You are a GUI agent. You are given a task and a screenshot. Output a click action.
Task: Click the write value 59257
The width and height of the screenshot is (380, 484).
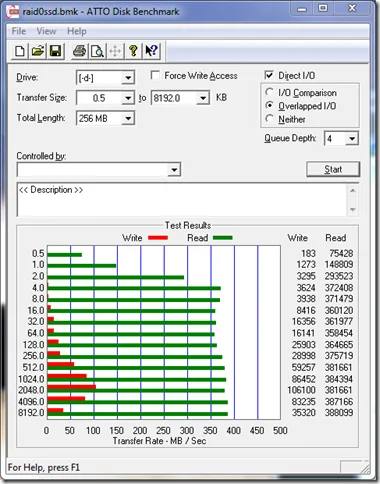point(303,367)
